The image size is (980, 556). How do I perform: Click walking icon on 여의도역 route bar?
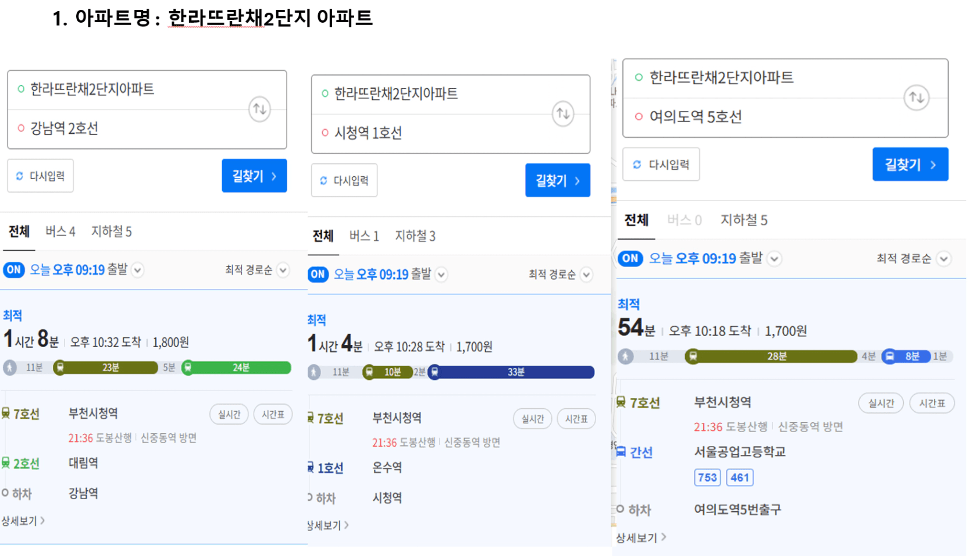[x=626, y=356]
